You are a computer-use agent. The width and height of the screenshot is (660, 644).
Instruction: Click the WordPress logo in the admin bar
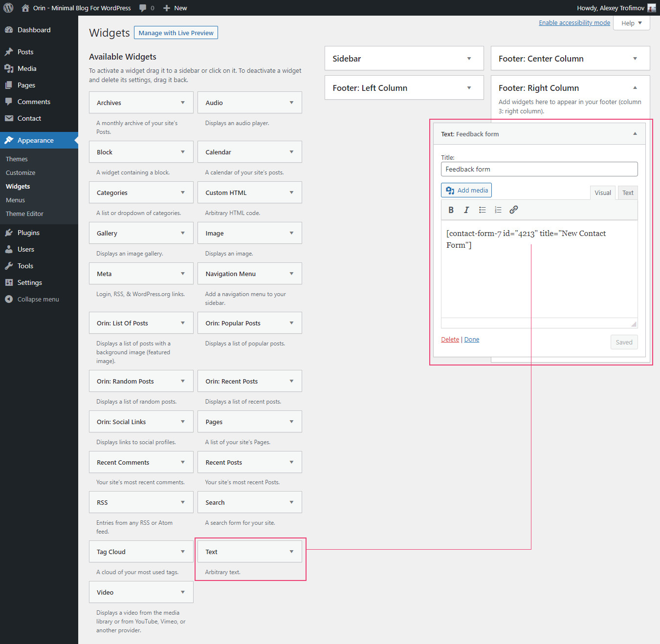[x=8, y=8]
